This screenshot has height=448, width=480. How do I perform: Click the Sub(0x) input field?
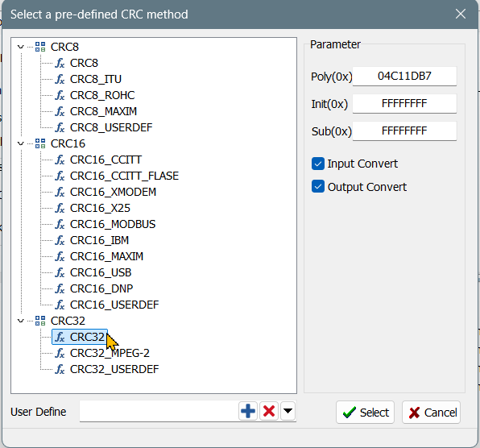(404, 131)
